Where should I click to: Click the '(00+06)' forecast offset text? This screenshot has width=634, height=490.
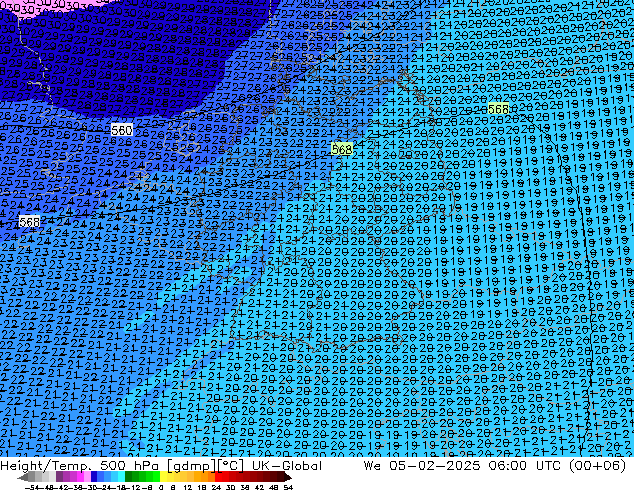click(x=598, y=466)
